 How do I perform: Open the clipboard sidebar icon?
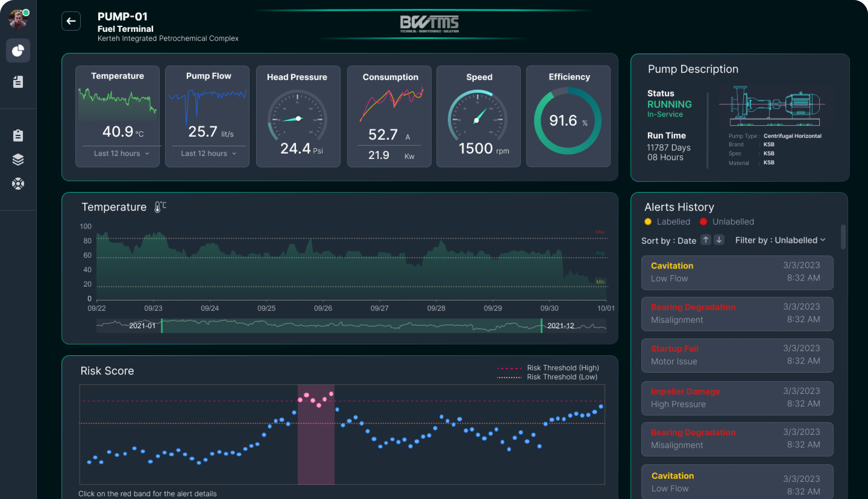coord(18,135)
